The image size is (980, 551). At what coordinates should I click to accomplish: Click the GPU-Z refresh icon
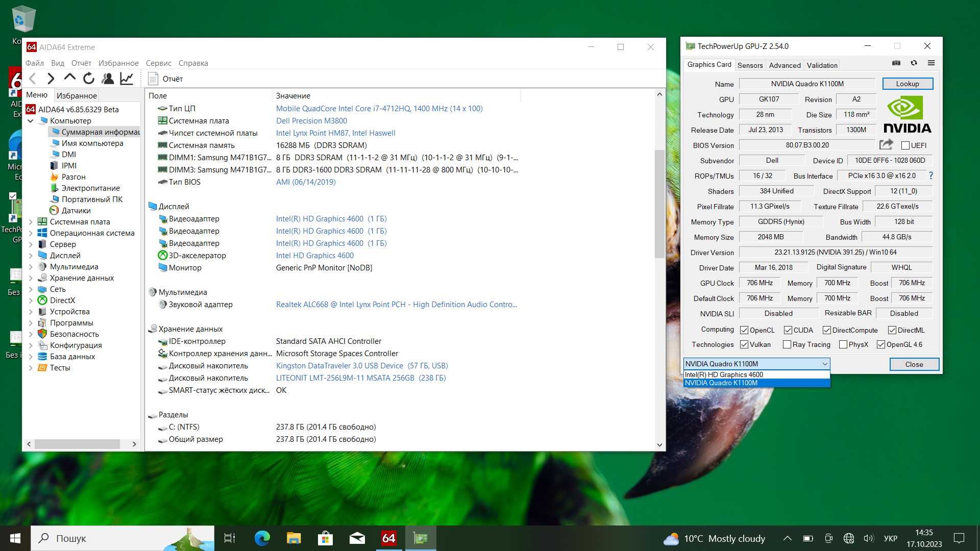[914, 63]
